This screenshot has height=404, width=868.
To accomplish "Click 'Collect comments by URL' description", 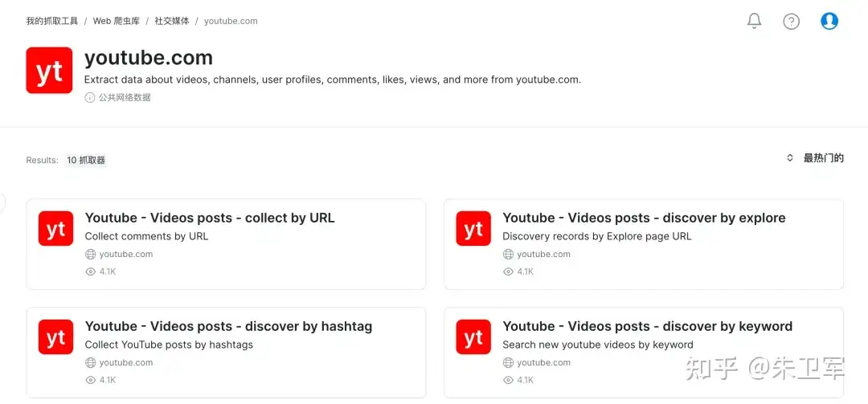I will point(147,236).
